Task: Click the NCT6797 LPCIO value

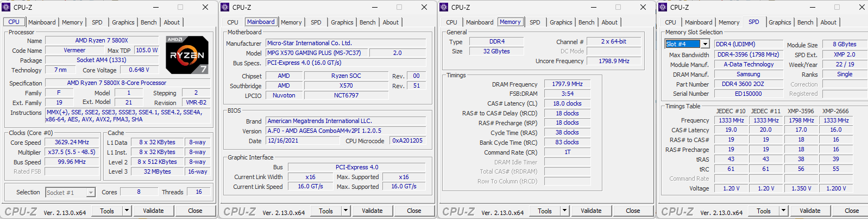Action: [x=346, y=95]
